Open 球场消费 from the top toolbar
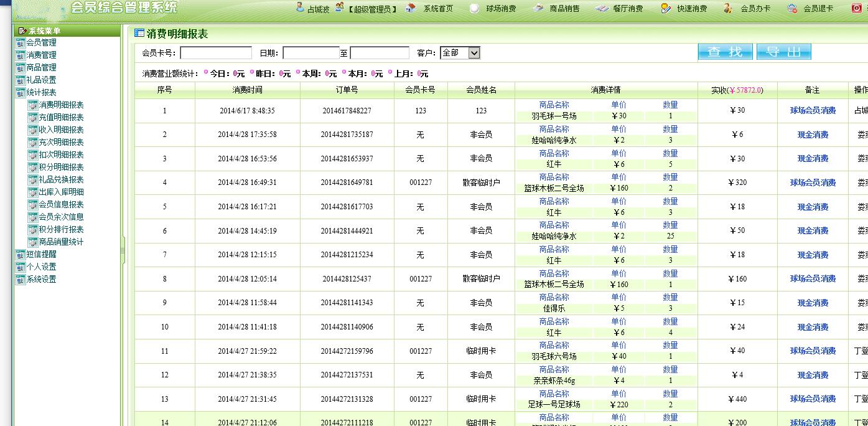 pyautogui.click(x=475, y=8)
